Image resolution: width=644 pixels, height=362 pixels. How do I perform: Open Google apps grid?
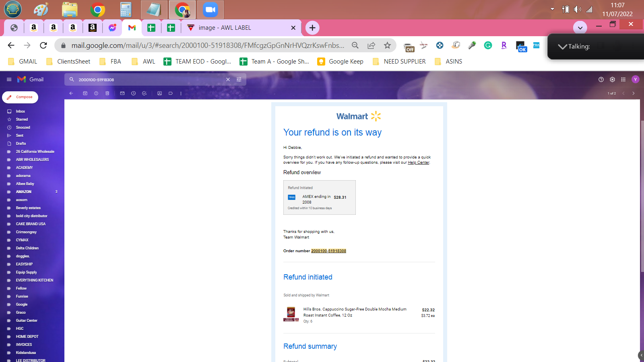coord(623,80)
